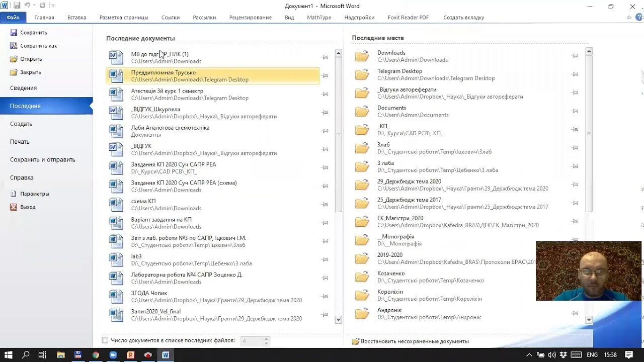The width and height of the screenshot is (644, 362).
Task: Open the Печать section
Action: pyautogui.click(x=46, y=142)
